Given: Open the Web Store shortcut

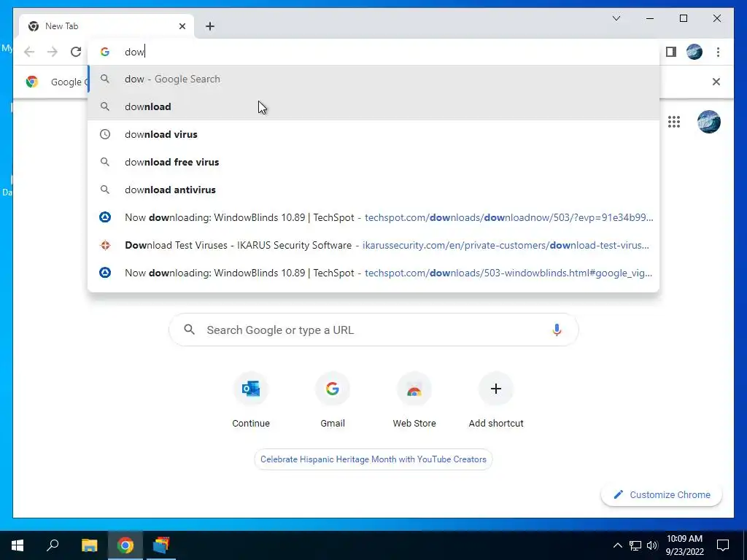Looking at the screenshot, I should (414, 401).
